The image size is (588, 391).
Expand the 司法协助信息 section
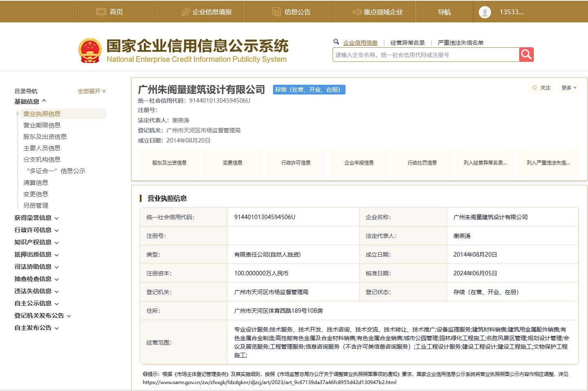click(37, 267)
